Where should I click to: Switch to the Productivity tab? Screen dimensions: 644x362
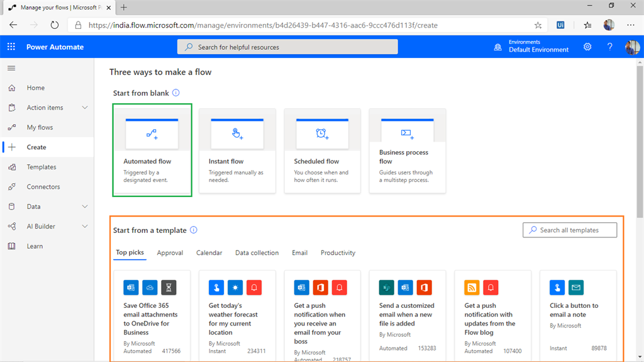point(338,253)
